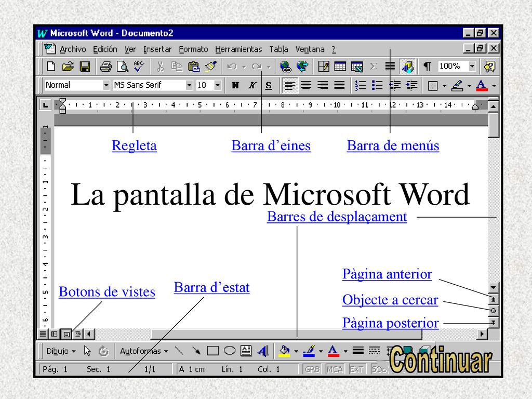The width and height of the screenshot is (532, 399).
Task: Click the Insert Table icon
Action: pos(340,66)
